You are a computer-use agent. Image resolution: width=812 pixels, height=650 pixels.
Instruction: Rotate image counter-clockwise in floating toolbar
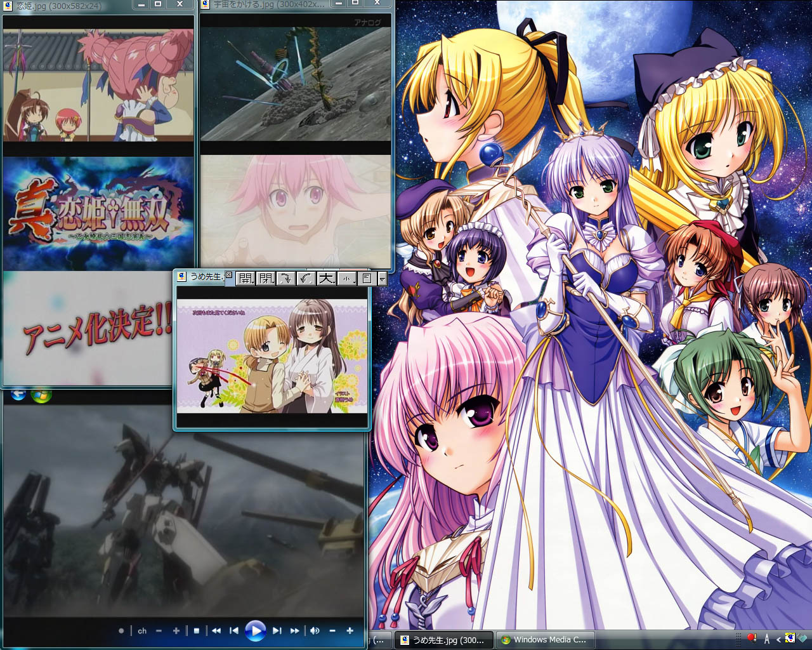[306, 278]
